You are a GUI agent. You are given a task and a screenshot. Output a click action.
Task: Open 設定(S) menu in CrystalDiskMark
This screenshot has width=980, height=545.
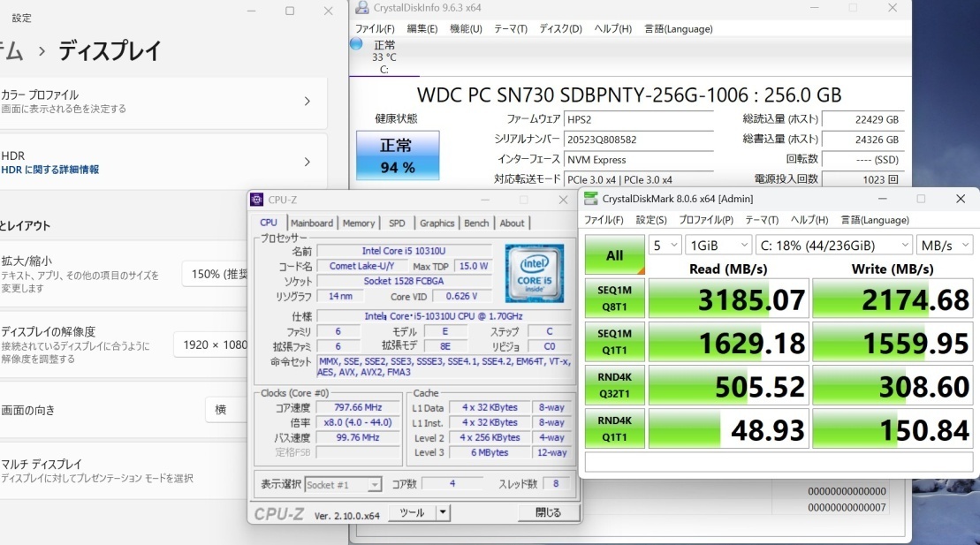coord(651,220)
